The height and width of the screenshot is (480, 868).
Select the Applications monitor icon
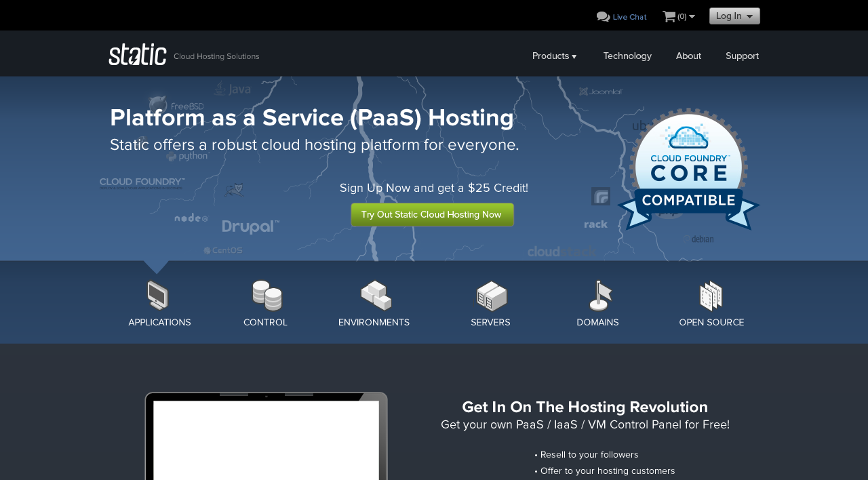pos(158,296)
